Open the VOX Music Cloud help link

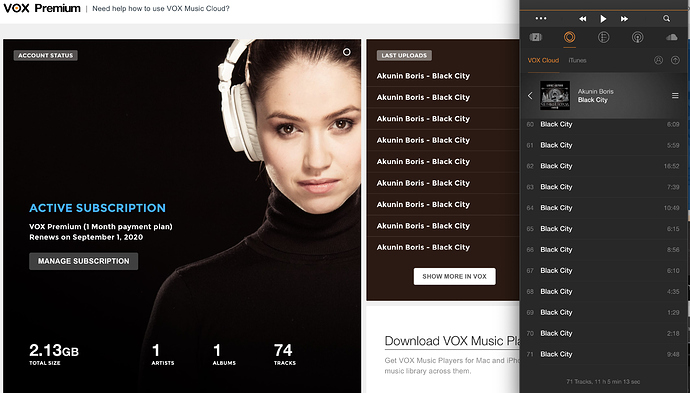pos(161,8)
